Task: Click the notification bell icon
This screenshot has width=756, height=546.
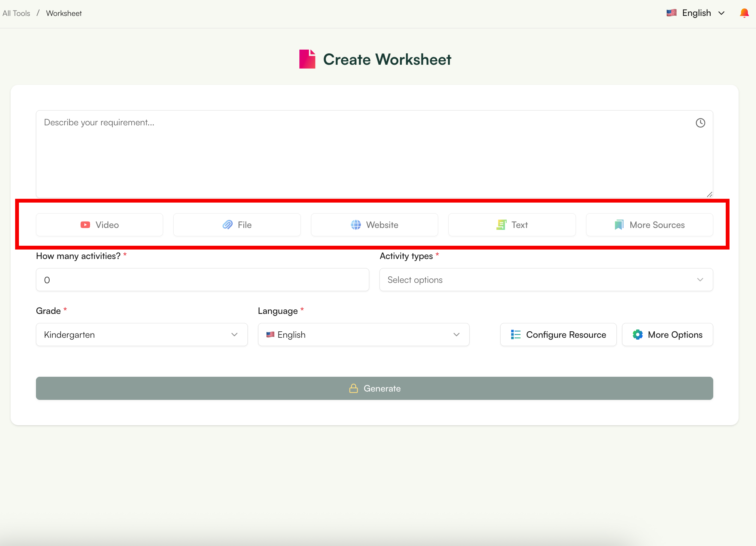Action: point(744,12)
